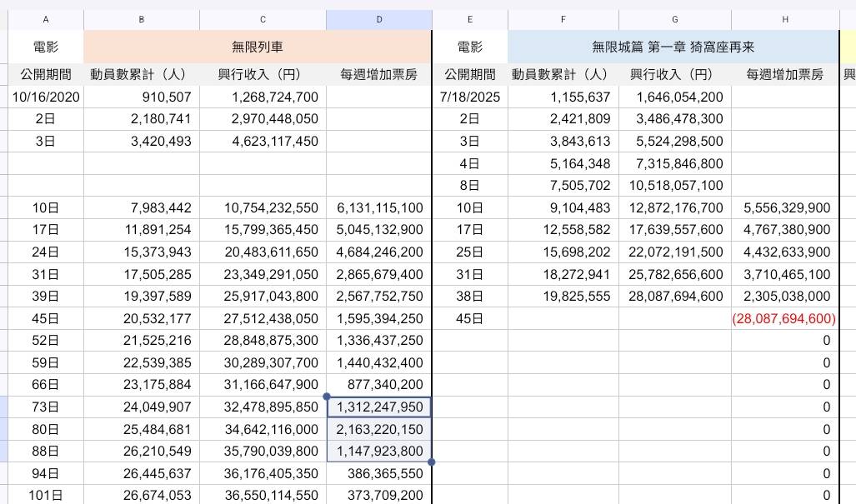Click 動員数累計（人） header in column B
856x504 pixels.
pos(142,74)
